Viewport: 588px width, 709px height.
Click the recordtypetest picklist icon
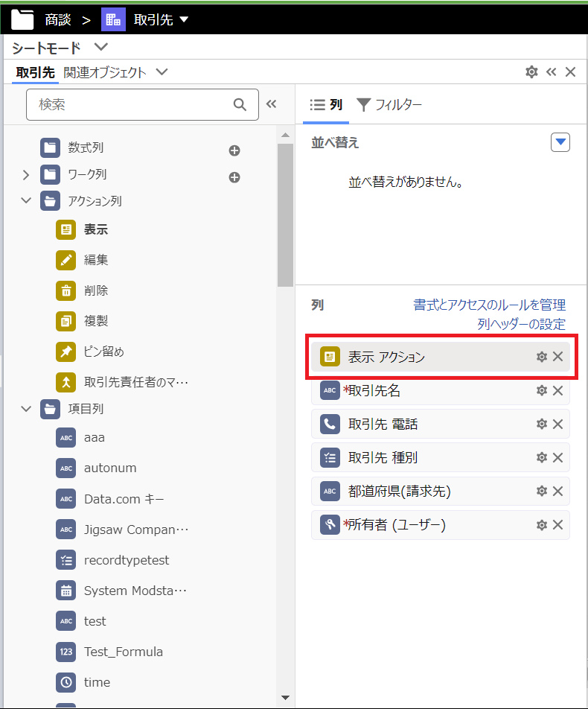click(x=66, y=560)
